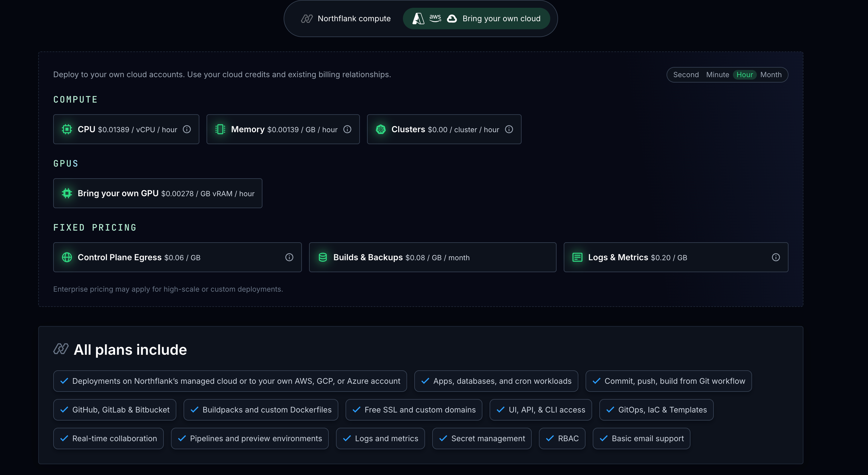
Task: Click the Control Plane Egress globe icon
Action: coord(67,258)
